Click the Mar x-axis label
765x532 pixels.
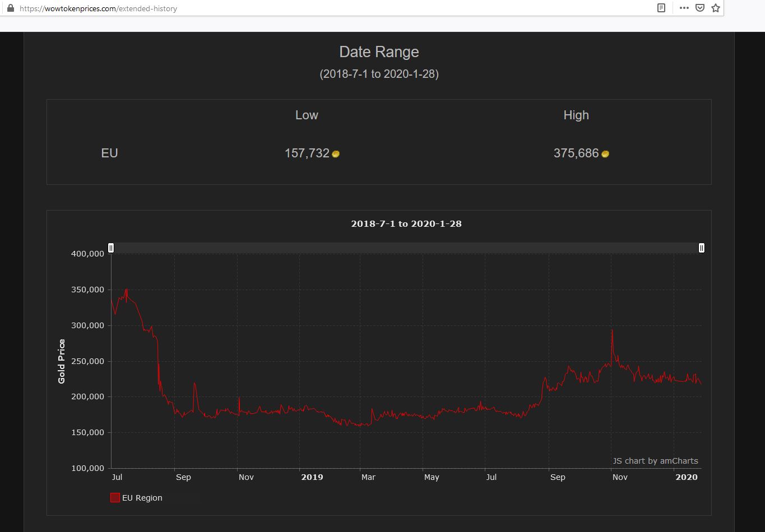pos(368,477)
